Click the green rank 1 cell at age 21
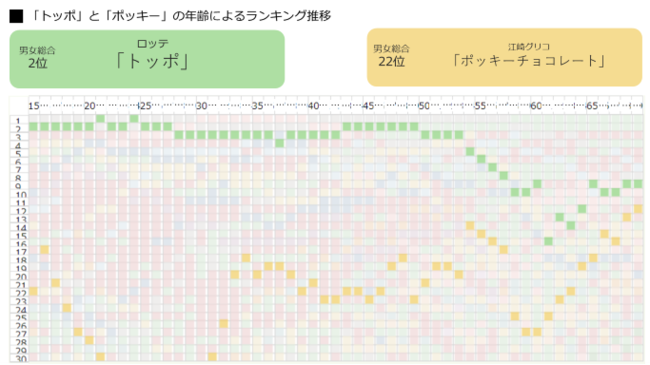Image resolution: width=650 pixels, height=365 pixels. point(100,119)
